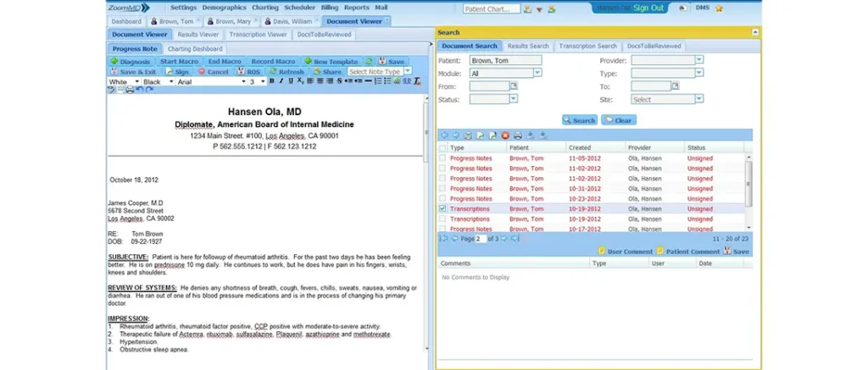Screen dimensions: 868x370
Task: Open the Black text color selector
Action: pyautogui.click(x=158, y=81)
